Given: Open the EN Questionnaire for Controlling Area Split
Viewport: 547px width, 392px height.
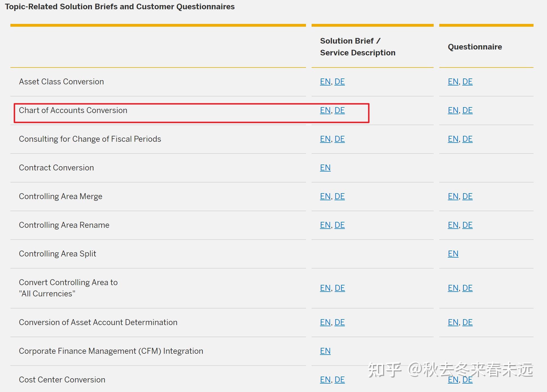Looking at the screenshot, I should 453,254.
